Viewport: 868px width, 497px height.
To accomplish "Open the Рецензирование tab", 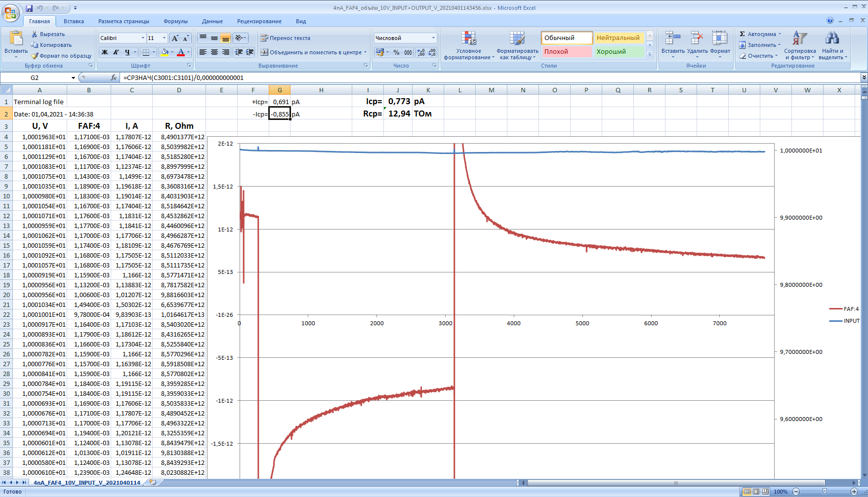I will tap(259, 21).
